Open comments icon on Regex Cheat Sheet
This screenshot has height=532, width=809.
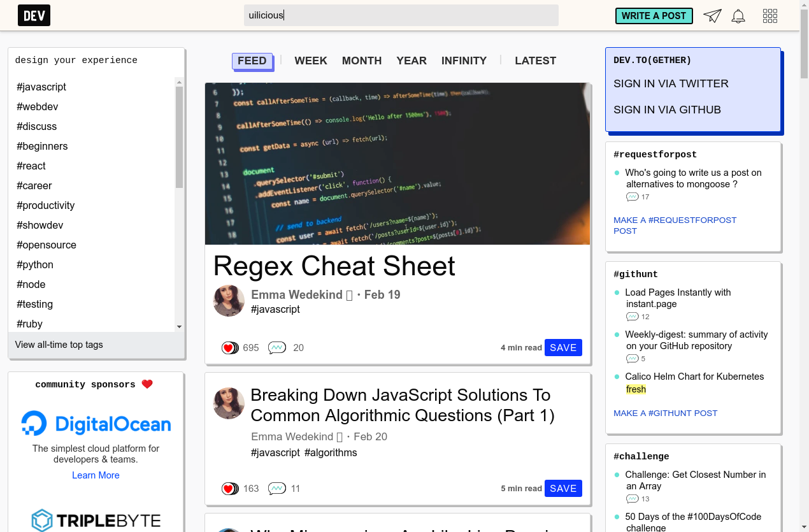tap(277, 348)
